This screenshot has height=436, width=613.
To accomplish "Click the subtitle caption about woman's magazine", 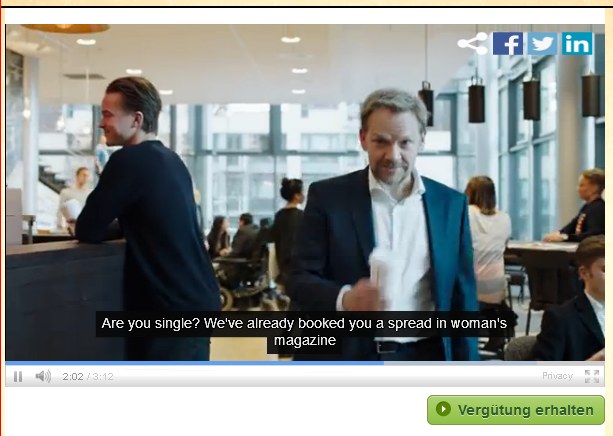I will (304, 332).
